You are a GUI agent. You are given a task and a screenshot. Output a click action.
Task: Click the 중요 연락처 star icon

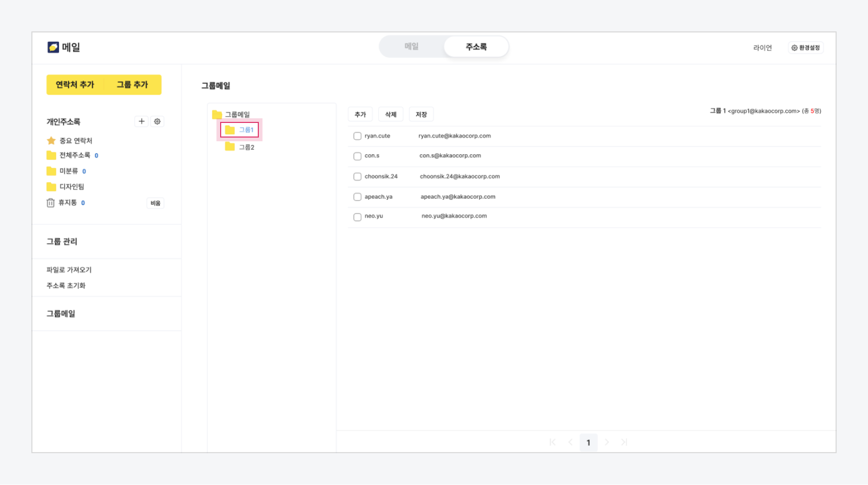tap(51, 141)
